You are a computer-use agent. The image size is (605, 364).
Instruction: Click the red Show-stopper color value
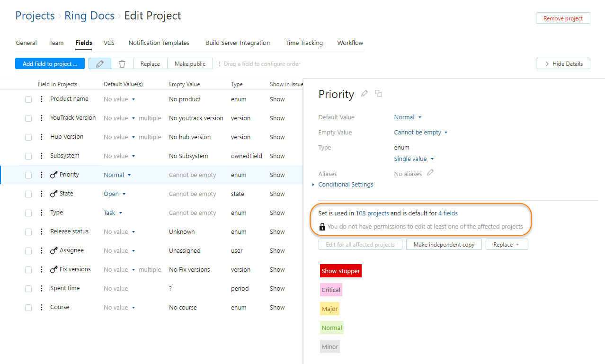click(x=340, y=270)
